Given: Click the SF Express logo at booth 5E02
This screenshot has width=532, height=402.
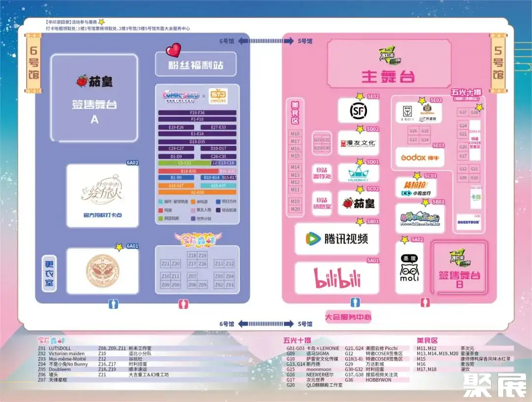Looking at the screenshot, I should (x=358, y=110).
